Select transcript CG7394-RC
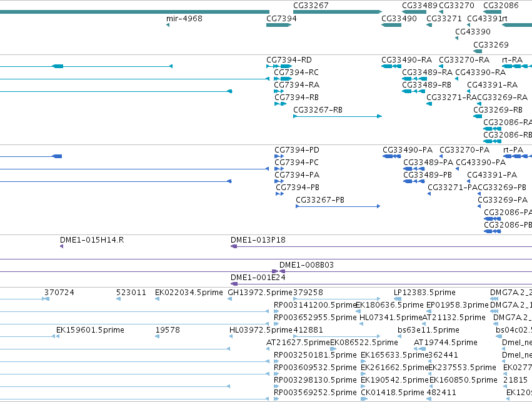The height and width of the screenshot is (402, 532). coord(283,79)
